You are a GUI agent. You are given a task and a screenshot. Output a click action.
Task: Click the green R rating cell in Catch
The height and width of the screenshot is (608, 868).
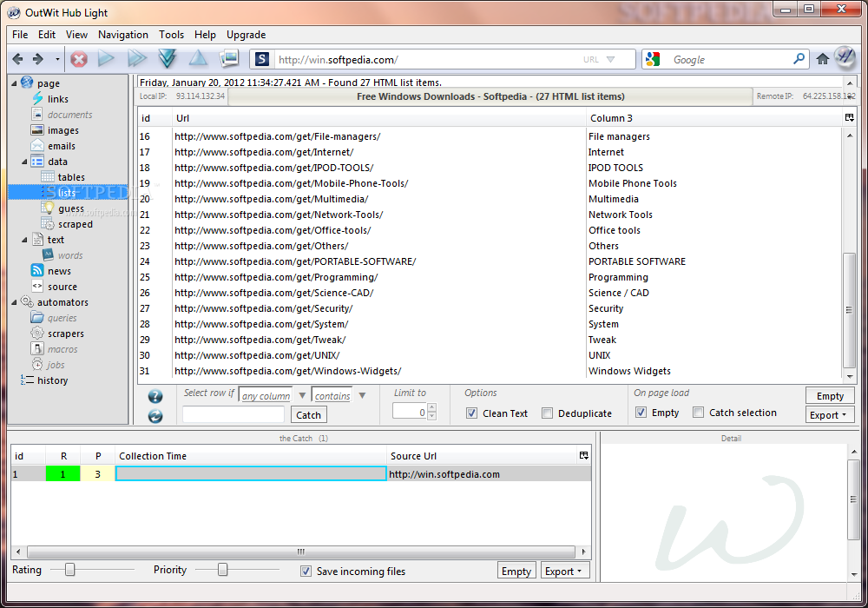(x=62, y=474)
